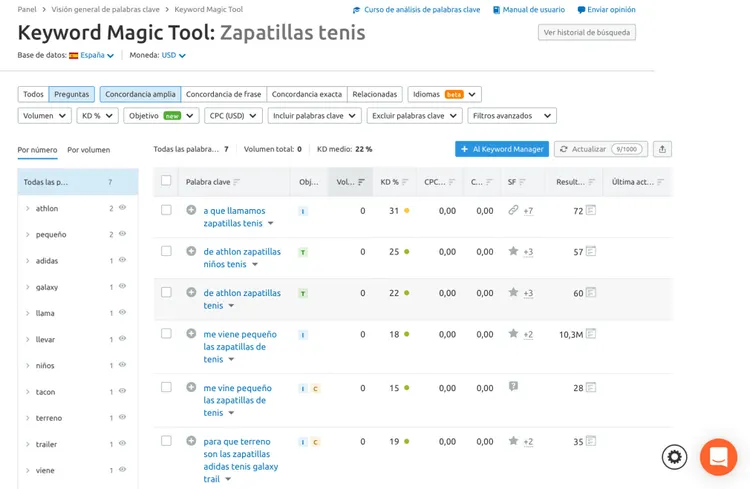Open Visión general de palabras clave breadcrumb

tap(105, 10)
